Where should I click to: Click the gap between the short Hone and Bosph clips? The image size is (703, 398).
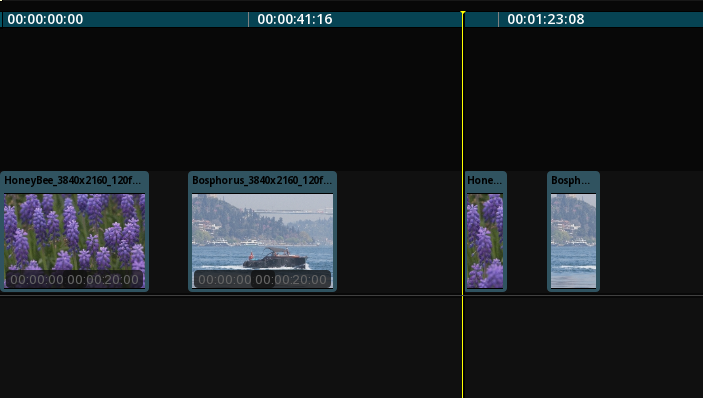pos(527,232)
